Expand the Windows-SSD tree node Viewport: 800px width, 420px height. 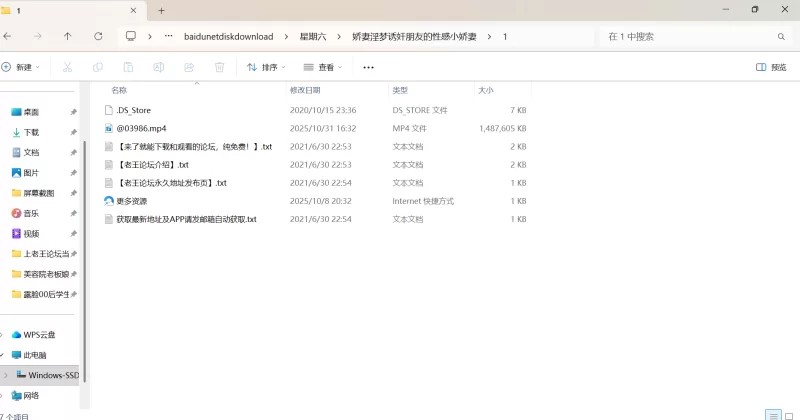tap(6, 375)
